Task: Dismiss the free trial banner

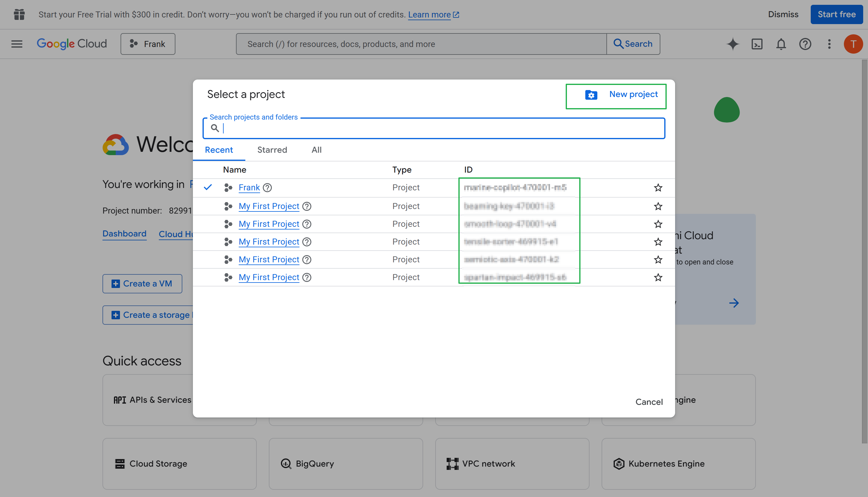Action: pyautogui.click(x=783, y=14)
